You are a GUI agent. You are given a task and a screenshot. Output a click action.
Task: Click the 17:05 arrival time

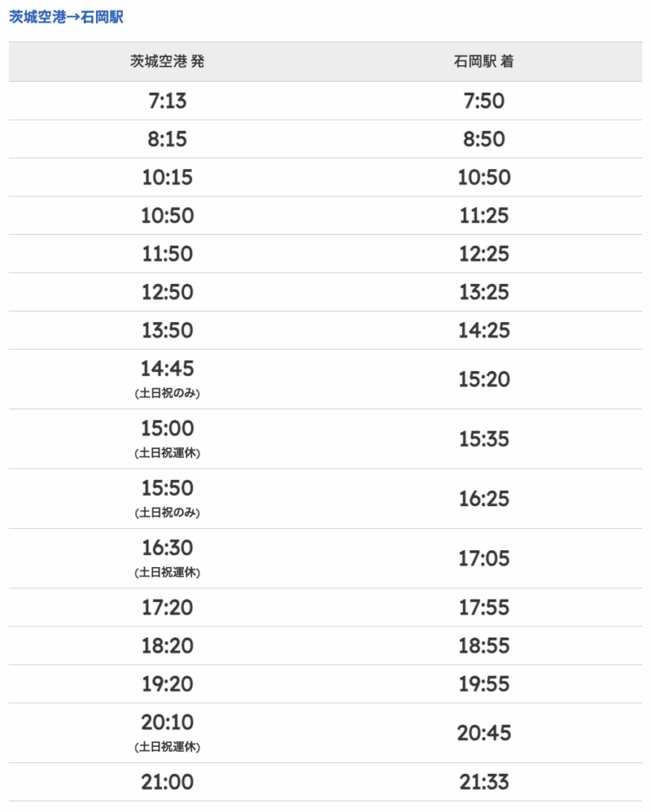(x=484, y=558)
